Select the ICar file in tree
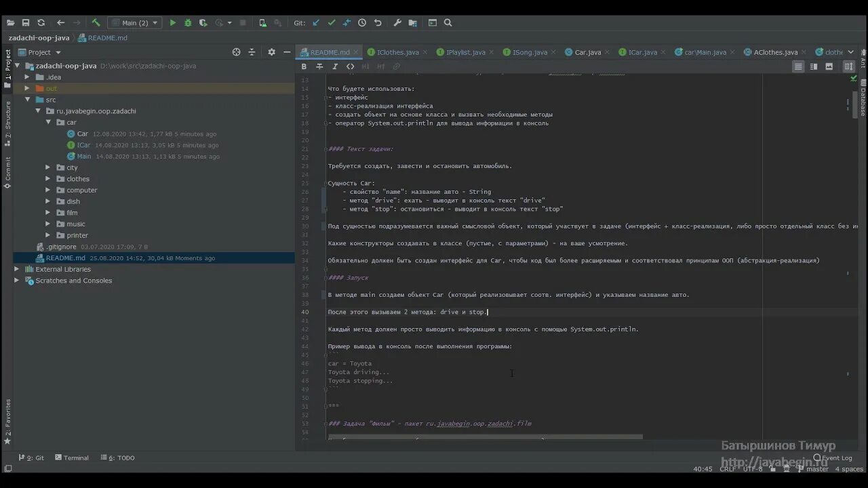 pyautogui.click(x=83, y=145)
